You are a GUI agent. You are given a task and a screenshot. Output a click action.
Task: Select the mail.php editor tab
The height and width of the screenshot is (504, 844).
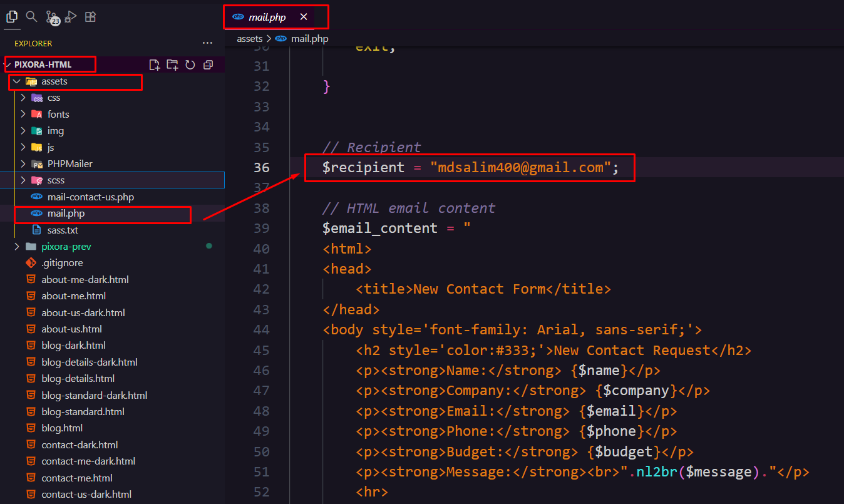point(267,18)
